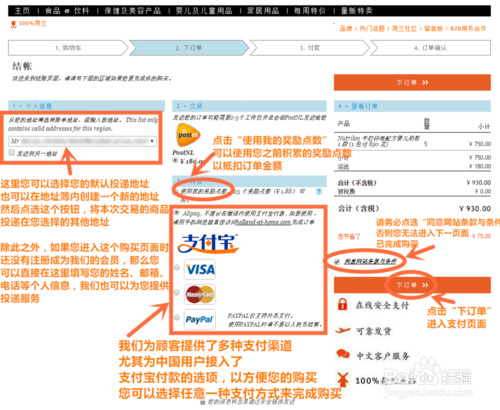Toggle the 同意网站条款与条件 checkbox
Image resolution: width=500 pixels, height=410 pixels.
tap(337, 262)
